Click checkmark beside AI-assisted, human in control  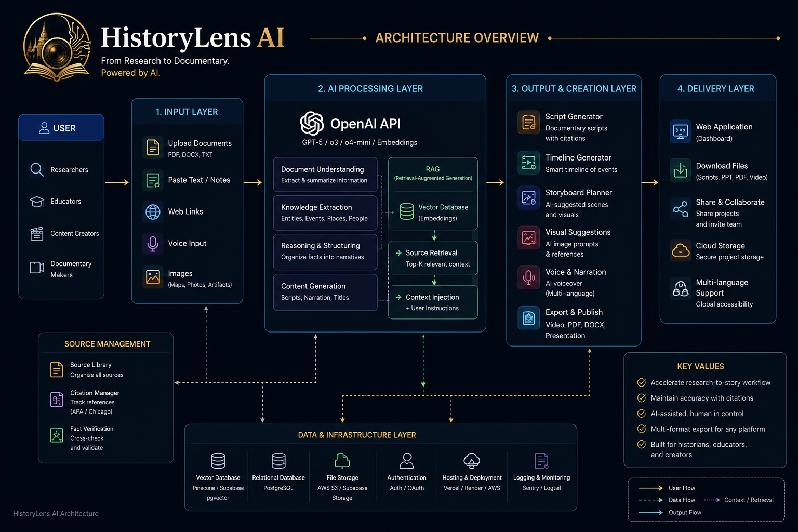click(642, 414)
